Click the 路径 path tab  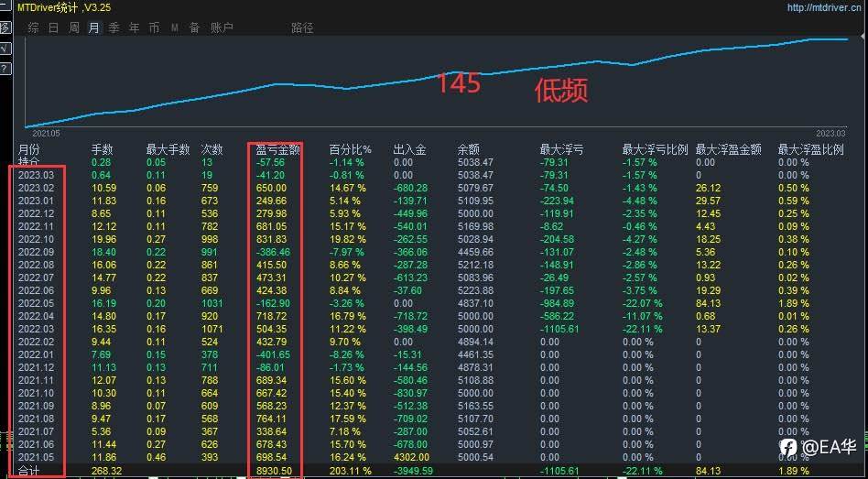pyautogui.click(x=302, y=27)
